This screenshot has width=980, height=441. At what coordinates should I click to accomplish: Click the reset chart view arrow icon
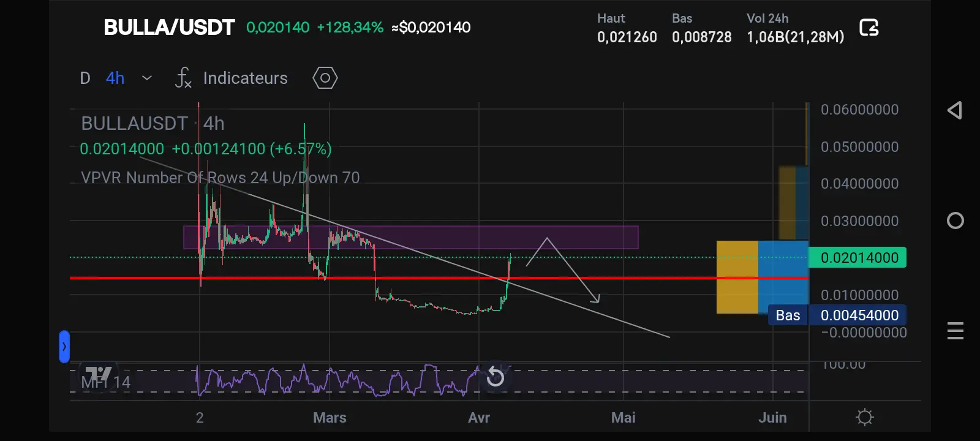(495, 377)
